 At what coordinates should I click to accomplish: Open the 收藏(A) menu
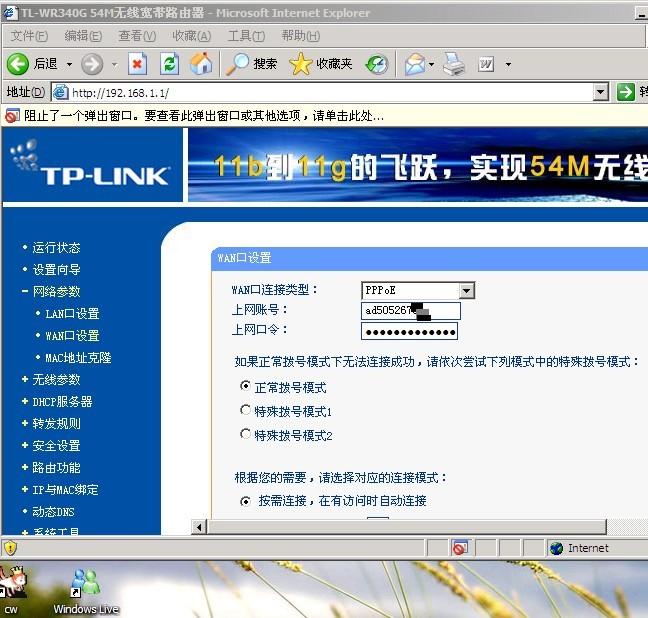(192, 36)
